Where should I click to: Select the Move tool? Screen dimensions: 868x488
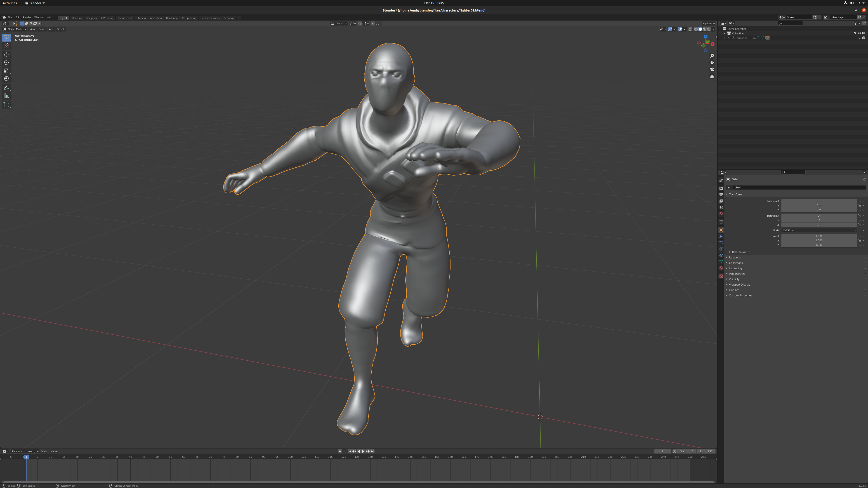[x=6, y=55]
